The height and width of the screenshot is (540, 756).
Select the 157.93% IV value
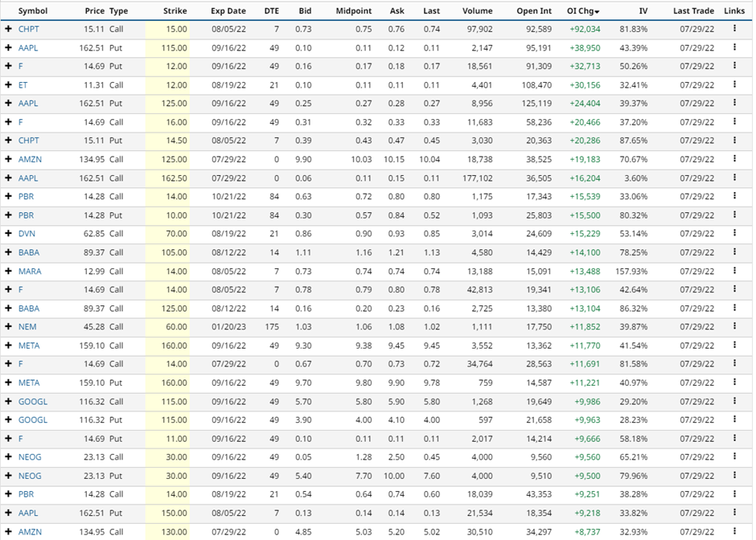[x=631, y=271]
